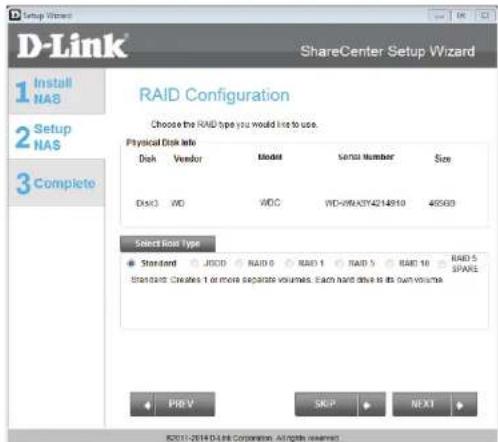Screen dimensions: 498x442
Task: Close the Setup Wizard window
Action: (x=485, y=16)
